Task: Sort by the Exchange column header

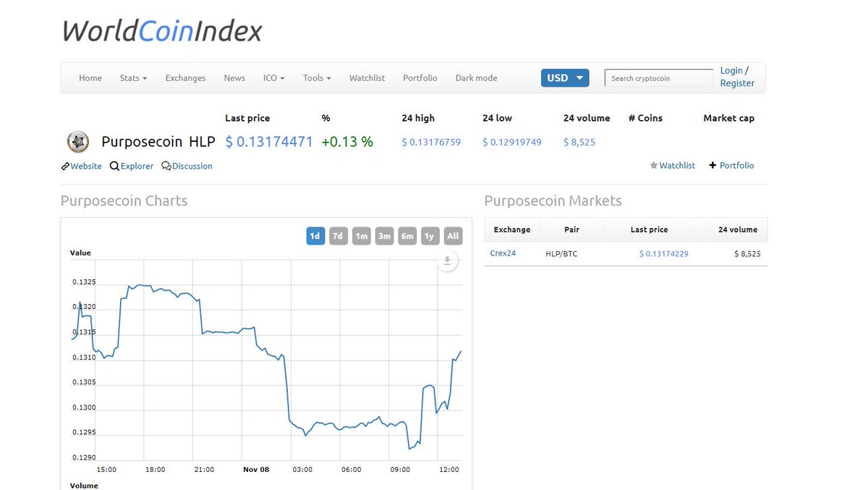Action: click(x=512, y=229)
